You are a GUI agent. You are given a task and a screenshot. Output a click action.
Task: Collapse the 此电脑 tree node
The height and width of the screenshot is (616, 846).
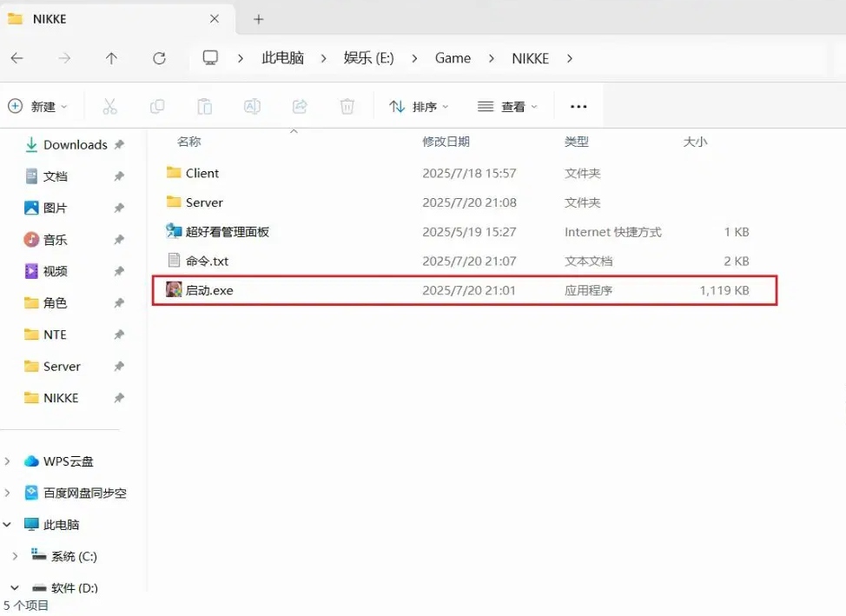pyautogui.click(x=7, y=525)
